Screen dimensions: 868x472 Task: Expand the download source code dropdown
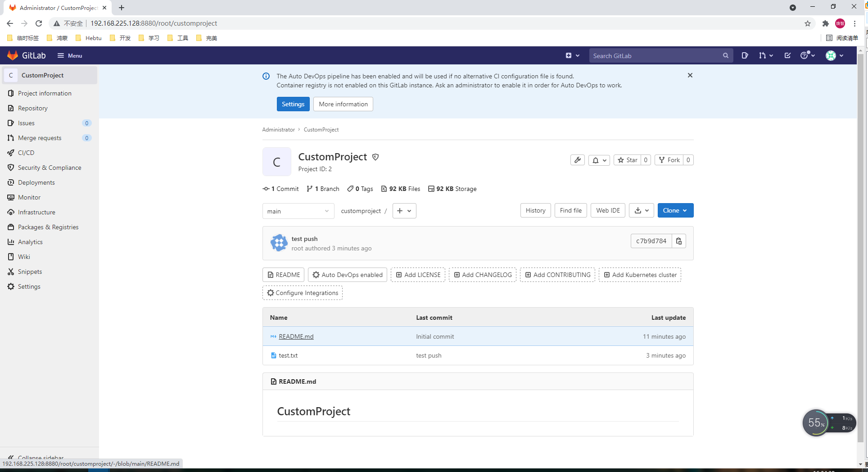(641, 210)
